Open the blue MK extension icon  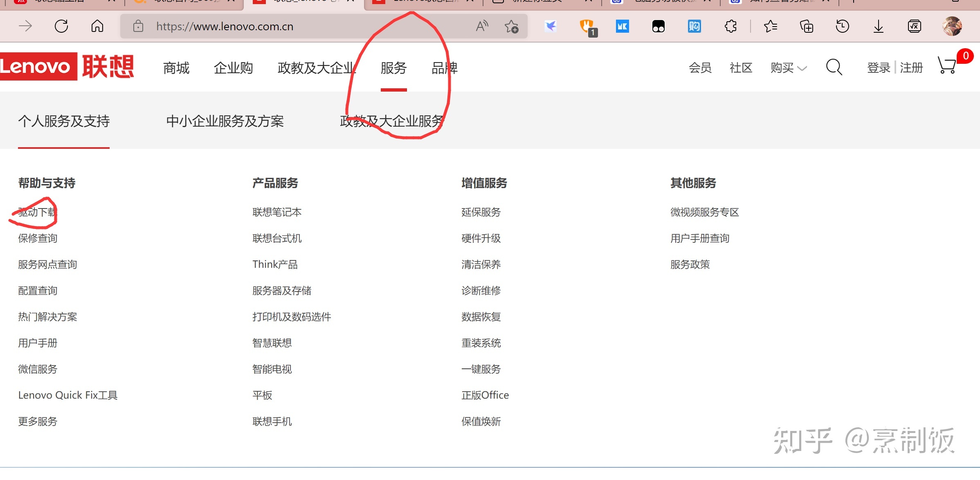click(x=623, y=27)
